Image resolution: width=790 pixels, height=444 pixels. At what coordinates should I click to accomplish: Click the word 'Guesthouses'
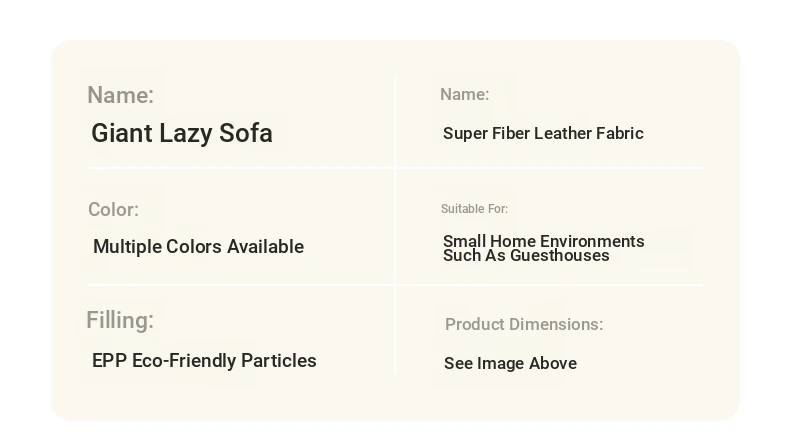tap(560, 256)
